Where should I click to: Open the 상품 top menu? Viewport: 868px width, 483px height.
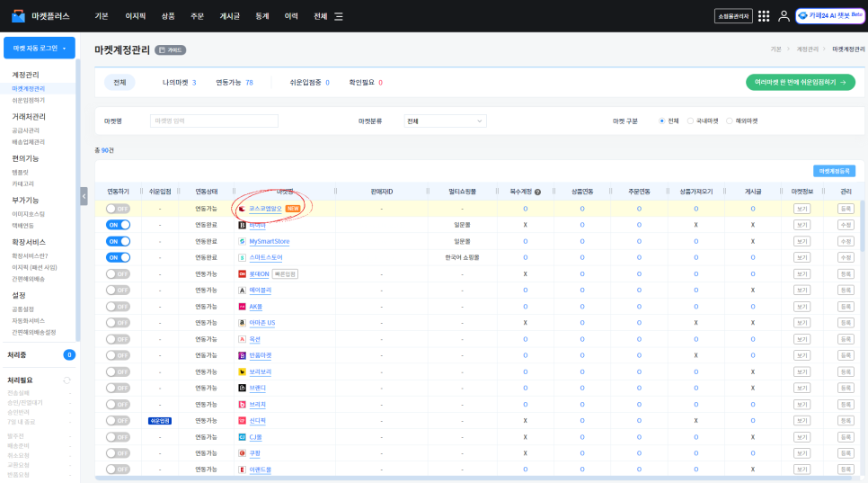(x=168, y=16)
